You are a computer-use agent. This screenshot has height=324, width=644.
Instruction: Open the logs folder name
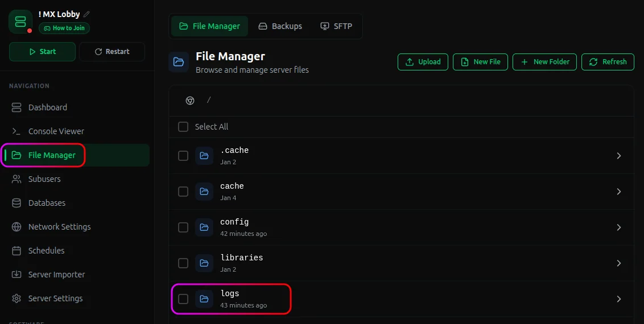[230, 294]
